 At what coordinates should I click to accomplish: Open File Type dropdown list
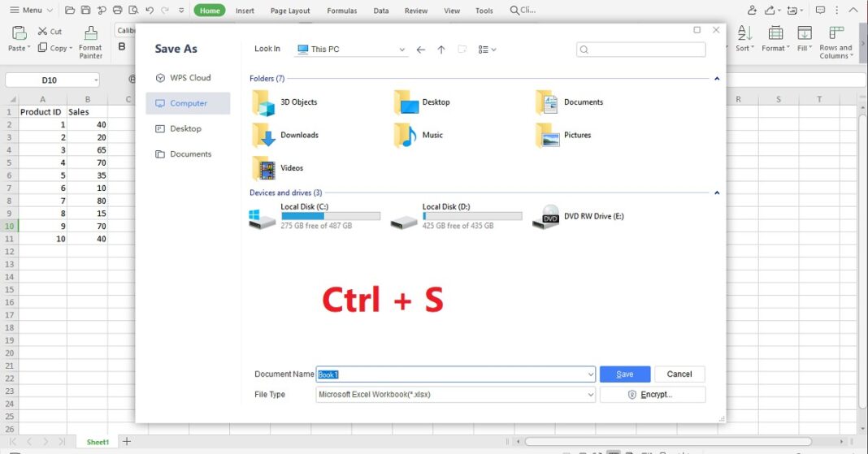(x=590, y=395)
